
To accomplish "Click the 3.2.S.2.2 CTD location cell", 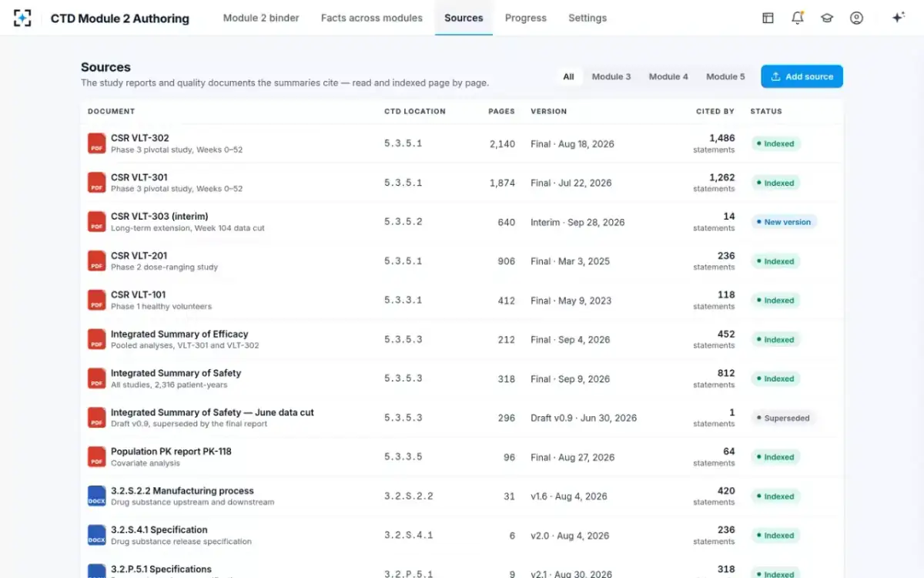I will click(x=409, y=496).
